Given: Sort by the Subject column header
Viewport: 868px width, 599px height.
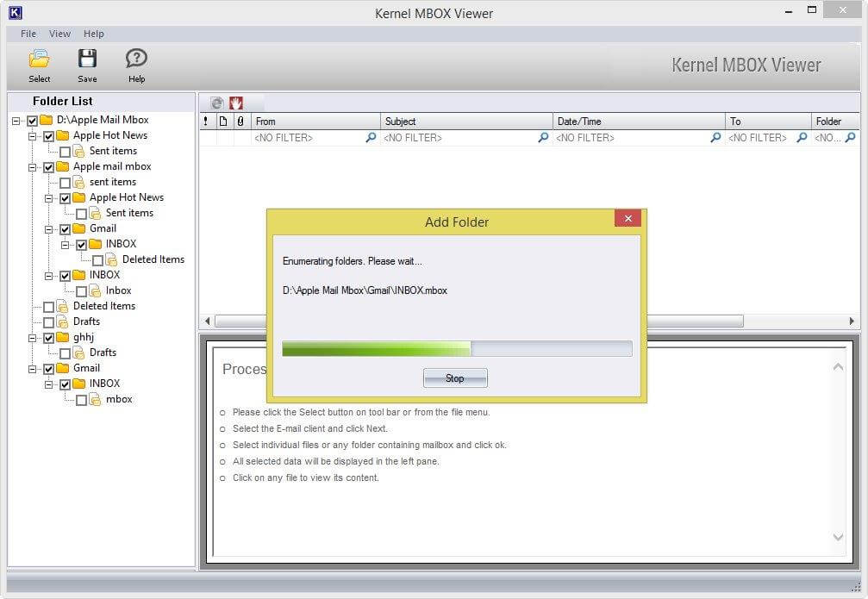Looking at the screenshot, I should point(466,121).
